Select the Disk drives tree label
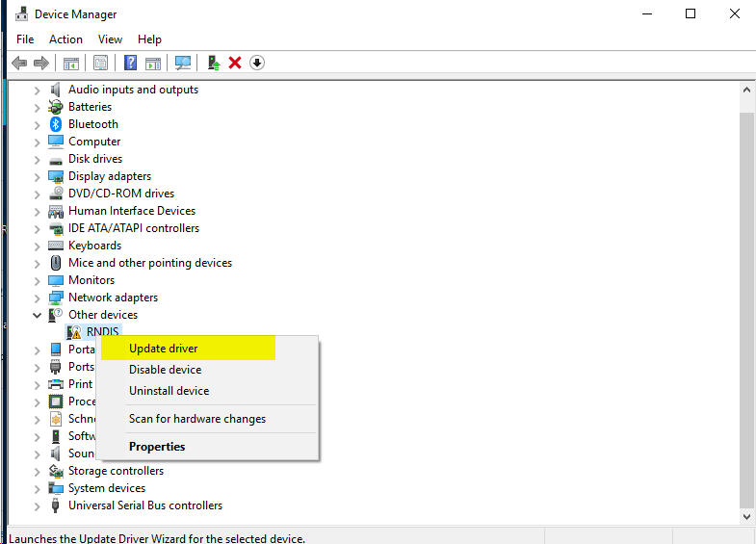The image size is (756, 544). [x=95, y=159]
